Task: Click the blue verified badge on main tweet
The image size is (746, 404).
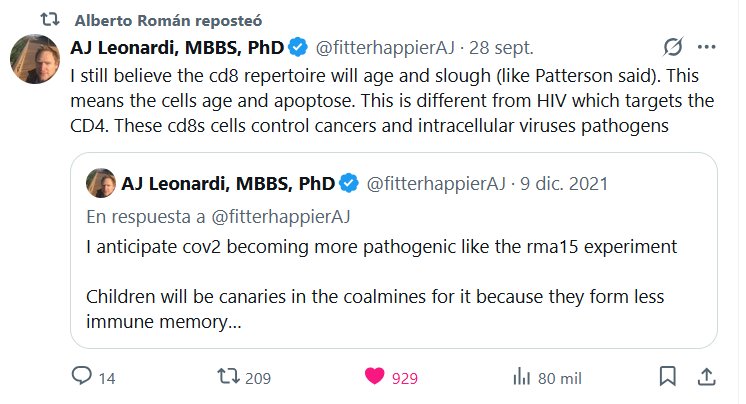Action: tap(298, 47)
